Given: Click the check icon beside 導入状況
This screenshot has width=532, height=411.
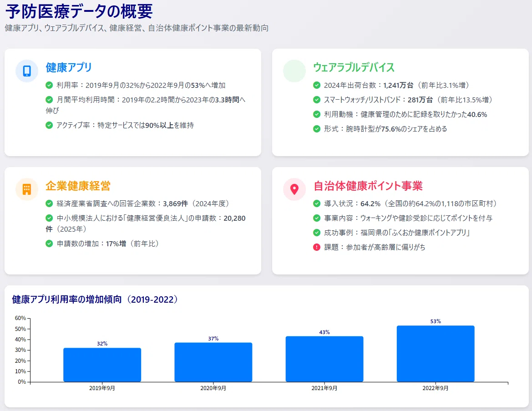Looking at the screenshot, I should (x=317, y=203).
